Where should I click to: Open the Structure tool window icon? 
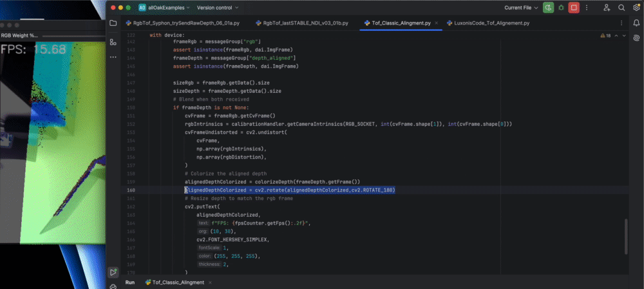(113, 42)
